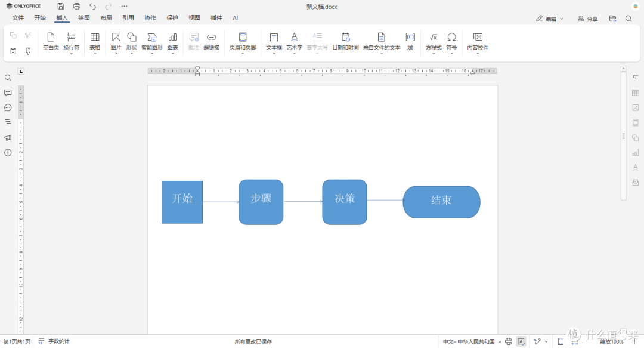Screen dimensions: 644x348
Task: Insert a blank page (空白页)
Action: pos(51,42)
